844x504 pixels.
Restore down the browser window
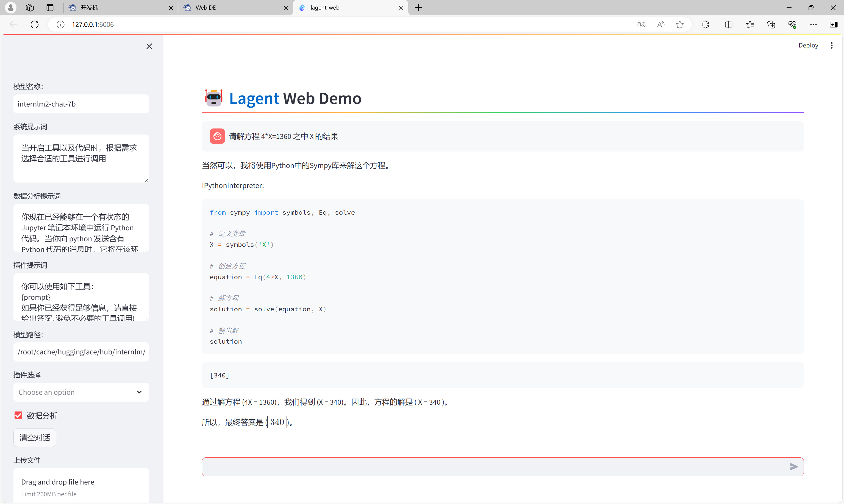[811, 7]
